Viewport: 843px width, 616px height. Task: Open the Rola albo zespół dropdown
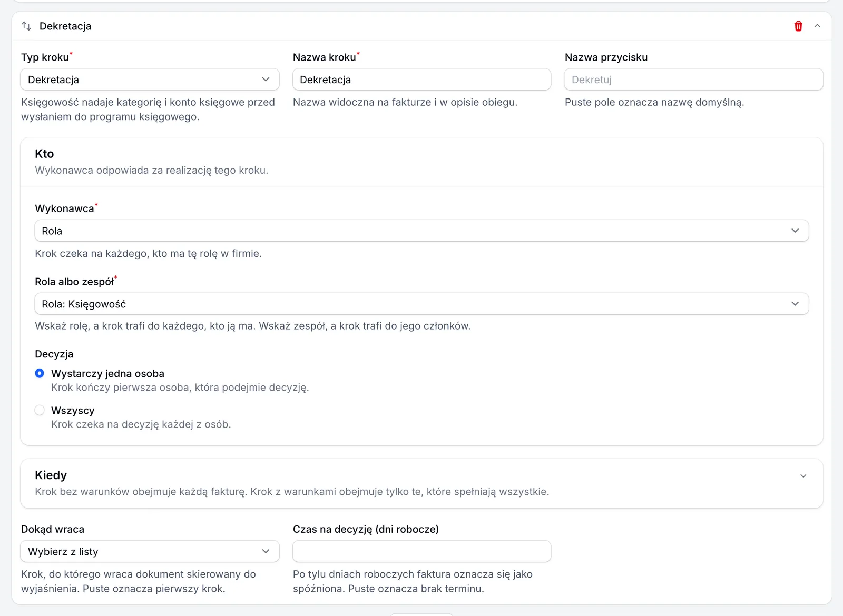tap(421, 304)
